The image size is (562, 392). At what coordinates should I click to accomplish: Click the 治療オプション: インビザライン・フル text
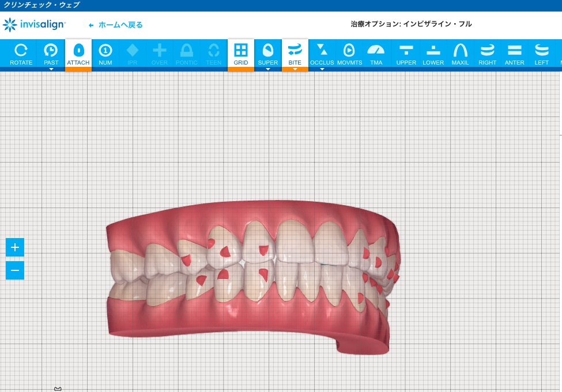pyautogui.click(x=411, y=24)
